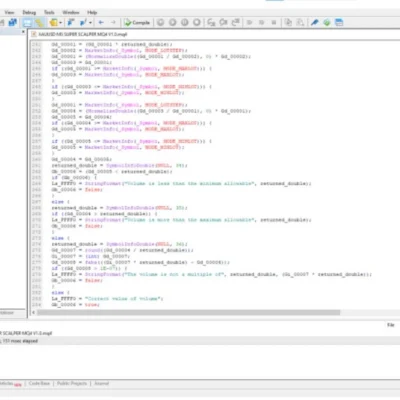Toggle the Navigator panel toolbar button
This screenshot has height=400, width=400.
(27, 22)
